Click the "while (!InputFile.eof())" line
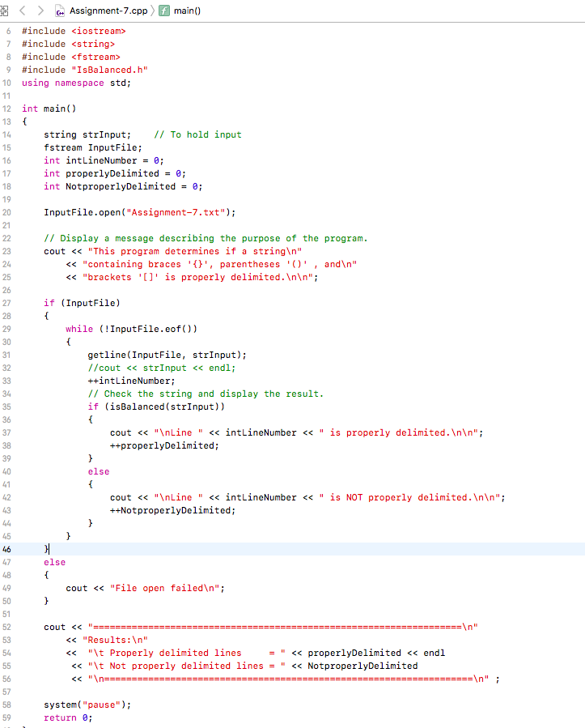 tap(131, 329)
